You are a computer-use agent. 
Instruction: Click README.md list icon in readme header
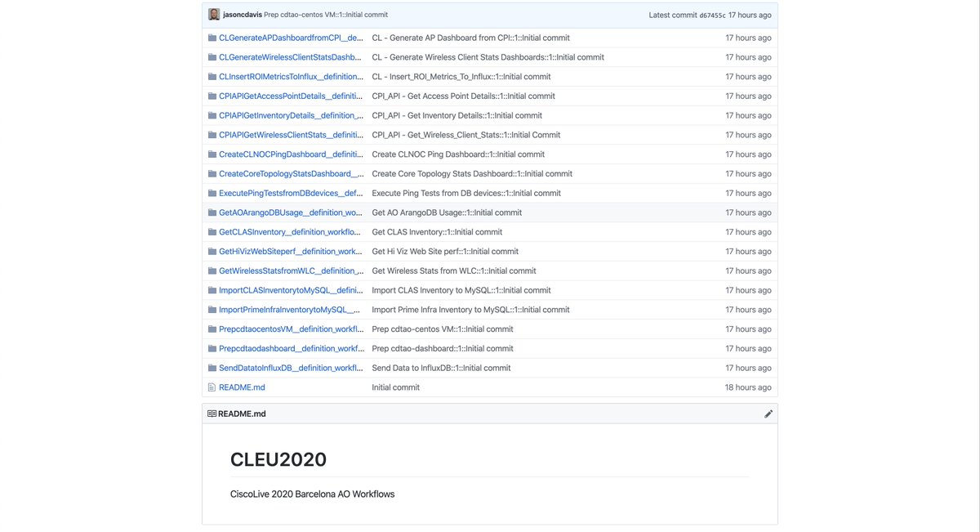212,414
